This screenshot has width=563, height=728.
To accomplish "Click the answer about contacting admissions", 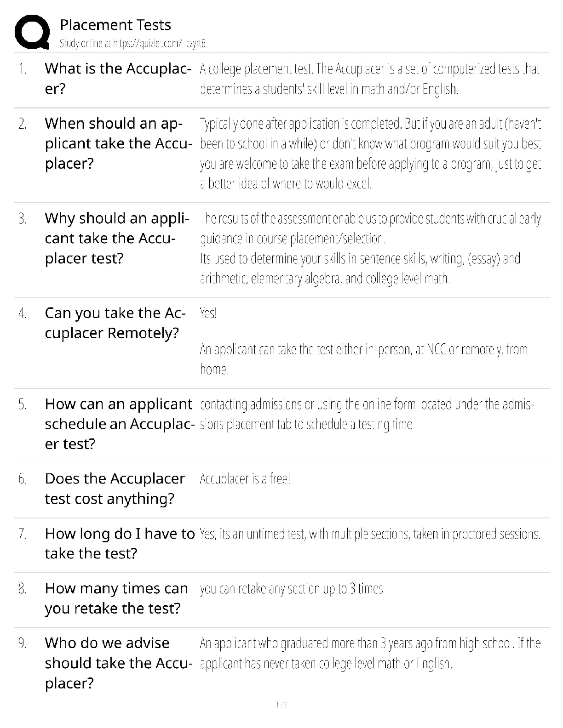I will tap(367, 414).
